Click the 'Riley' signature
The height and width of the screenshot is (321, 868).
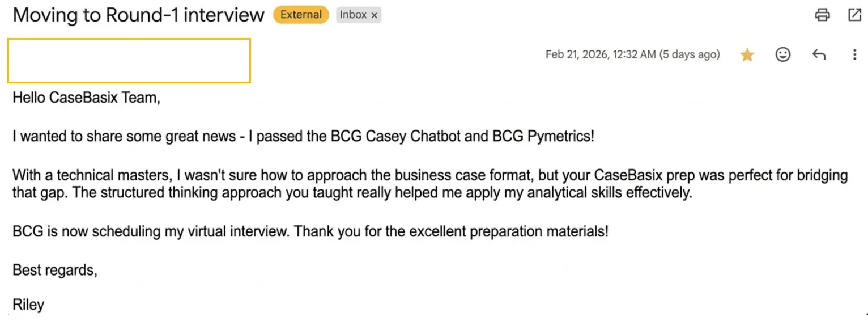[x=28, y=305]
